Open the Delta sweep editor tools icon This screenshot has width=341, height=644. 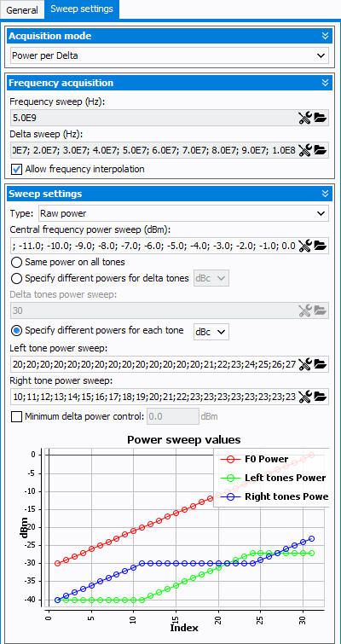[305, 150]
